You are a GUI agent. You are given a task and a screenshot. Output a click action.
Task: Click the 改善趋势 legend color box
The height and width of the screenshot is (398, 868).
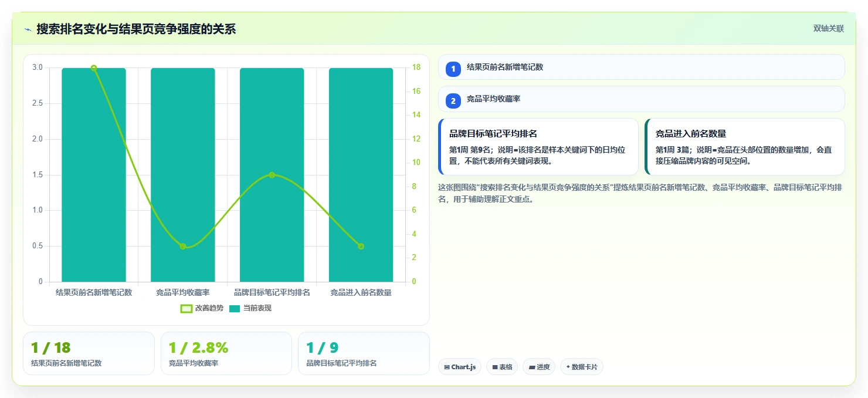tap(186, 308)
